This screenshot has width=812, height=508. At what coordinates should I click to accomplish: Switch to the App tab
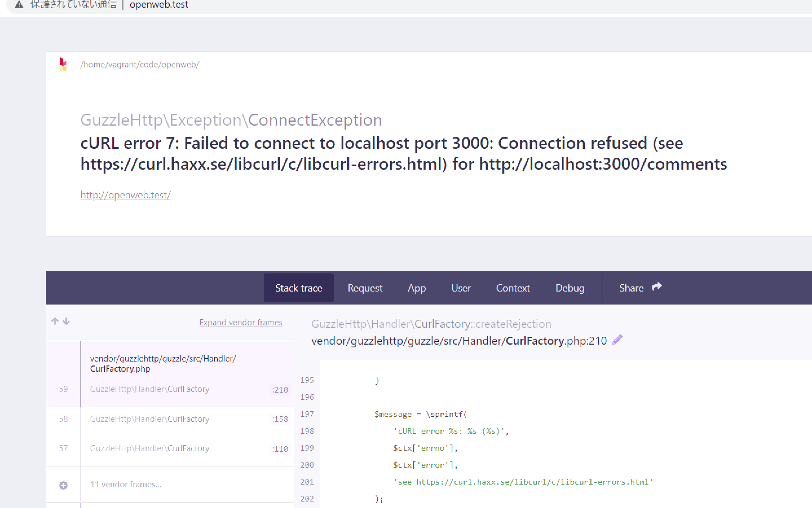click(x=417, y=288)
